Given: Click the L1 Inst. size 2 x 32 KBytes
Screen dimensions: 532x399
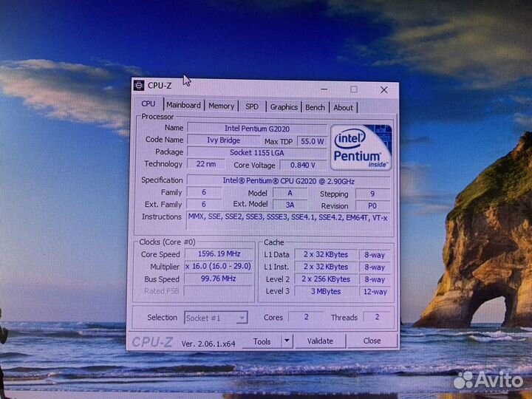Looking at the screenshot, I should coord(325,267).
